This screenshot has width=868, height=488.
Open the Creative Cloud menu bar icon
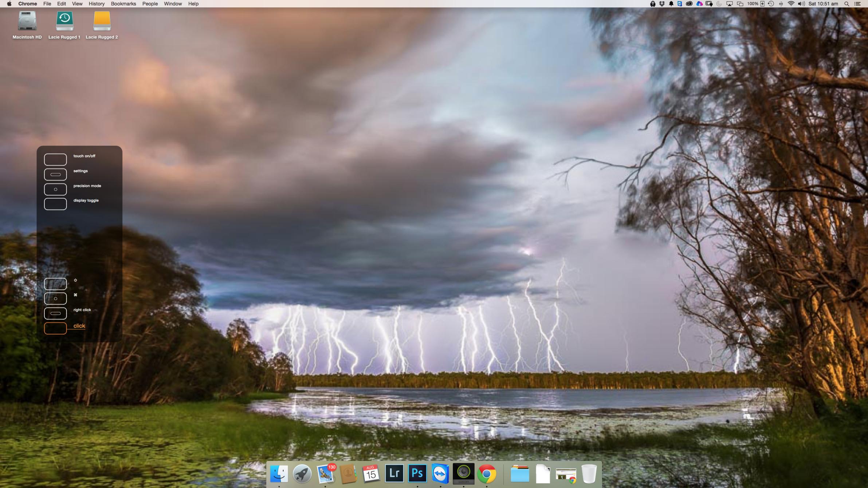(689, 4)
